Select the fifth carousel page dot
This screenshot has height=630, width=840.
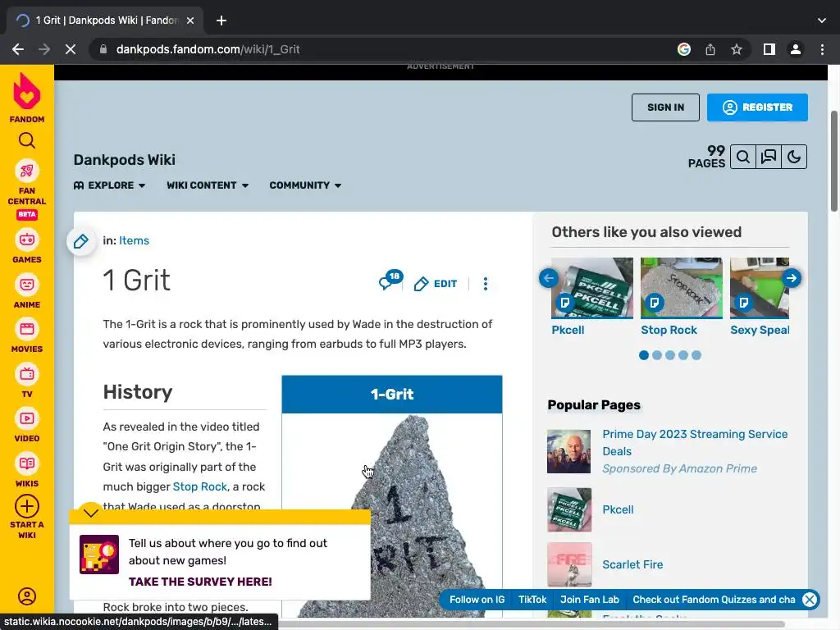click(x=696, y=355)
